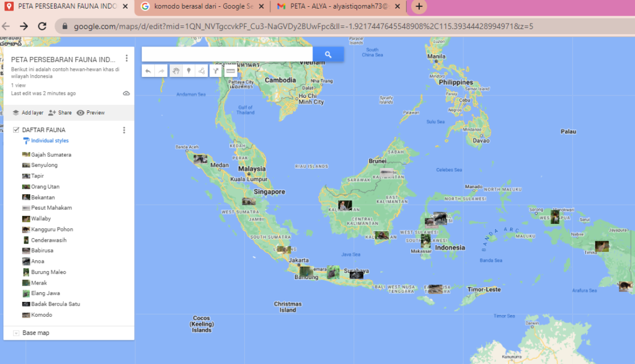Image resolution: width=635 pixels, height=364 pixels.
Task: Click the redo arrow in map toolbar
Action: 161,71
